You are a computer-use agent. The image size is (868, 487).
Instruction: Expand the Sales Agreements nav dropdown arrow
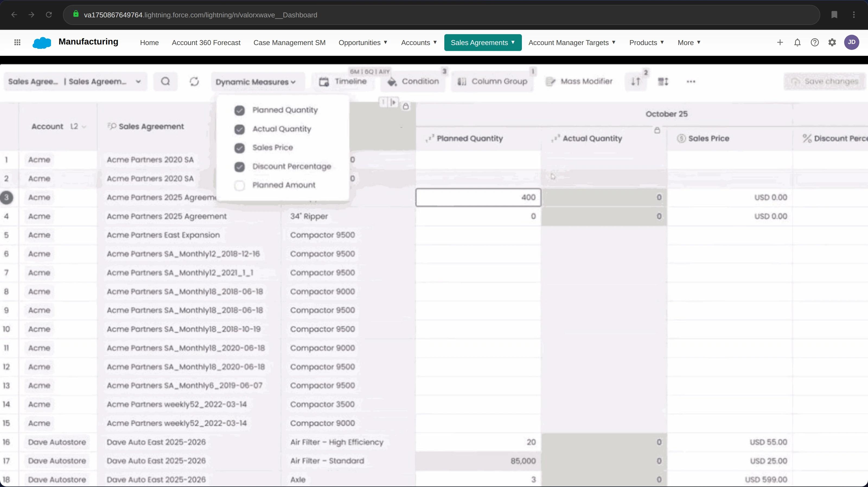click(x=513, y=42)
